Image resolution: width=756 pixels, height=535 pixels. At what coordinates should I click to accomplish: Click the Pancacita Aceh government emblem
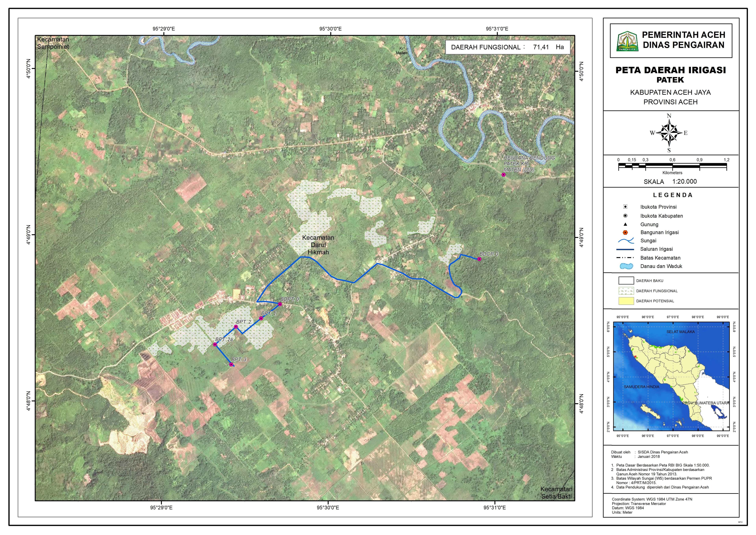[628, 42]
